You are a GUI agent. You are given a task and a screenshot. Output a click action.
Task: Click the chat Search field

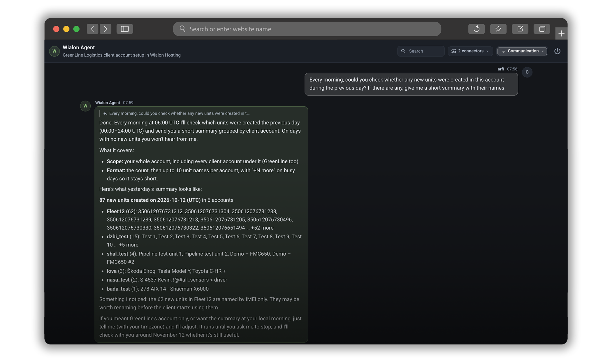(x=421, y=51)
